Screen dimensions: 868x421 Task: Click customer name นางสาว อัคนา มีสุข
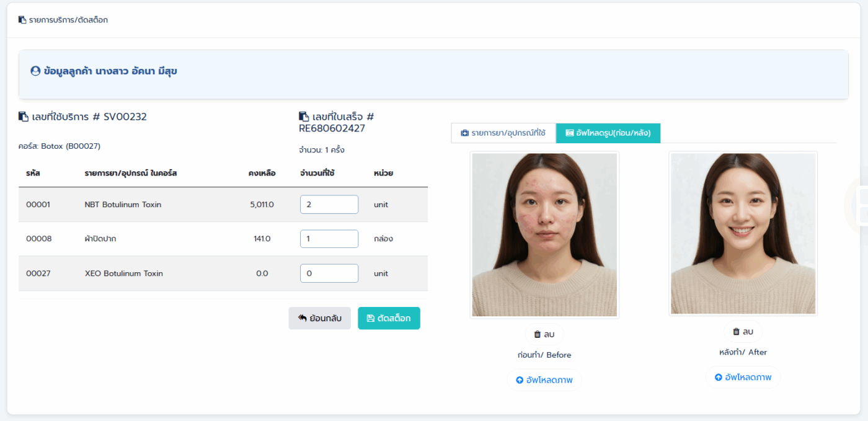click(136, 71)
